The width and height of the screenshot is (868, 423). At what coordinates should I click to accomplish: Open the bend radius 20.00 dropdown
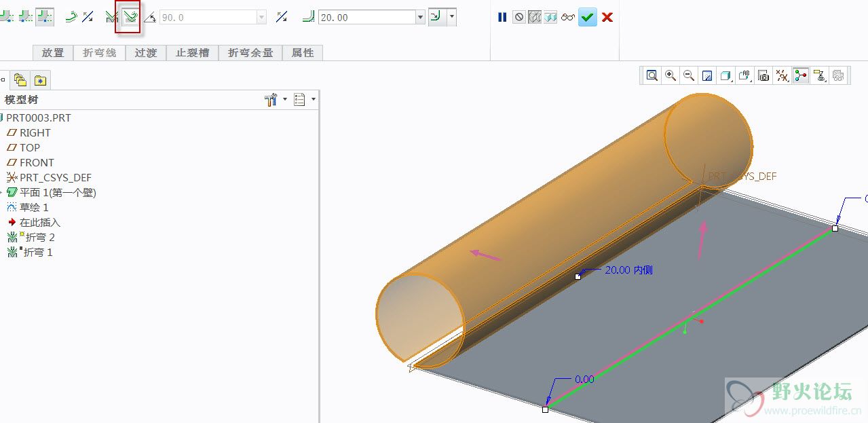point(421,18)
